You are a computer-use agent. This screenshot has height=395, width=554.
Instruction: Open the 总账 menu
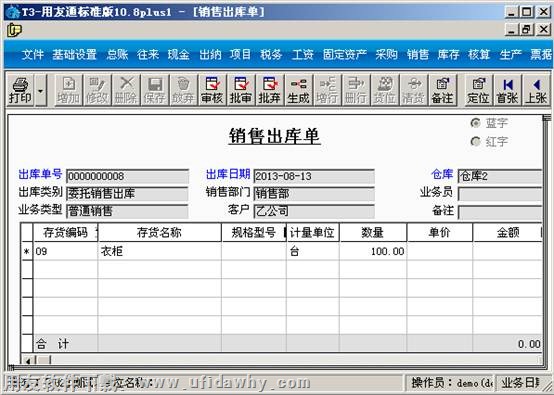tap(117, 54)
